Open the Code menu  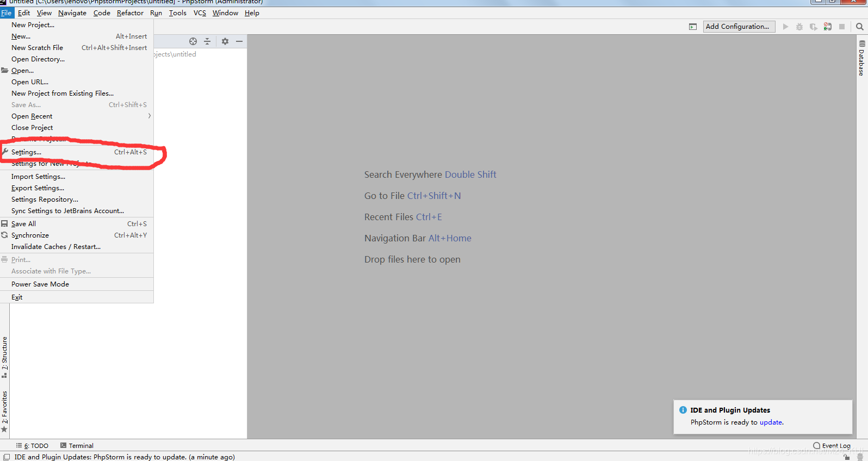coord(102,13)
